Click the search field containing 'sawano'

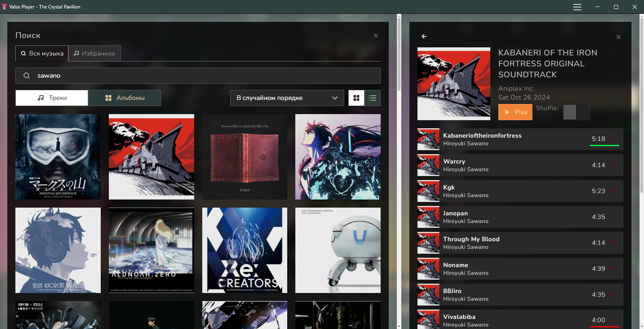[202, 76]
